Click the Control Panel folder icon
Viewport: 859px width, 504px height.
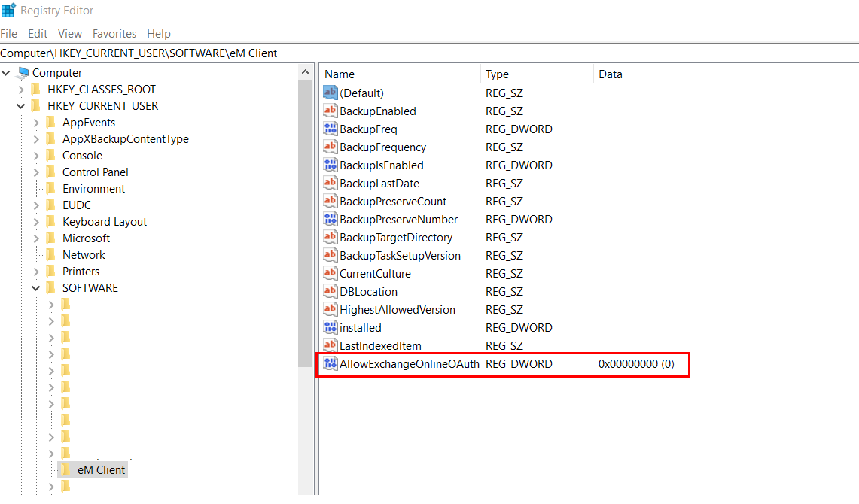pyautogui.click(x=51, y=172)
